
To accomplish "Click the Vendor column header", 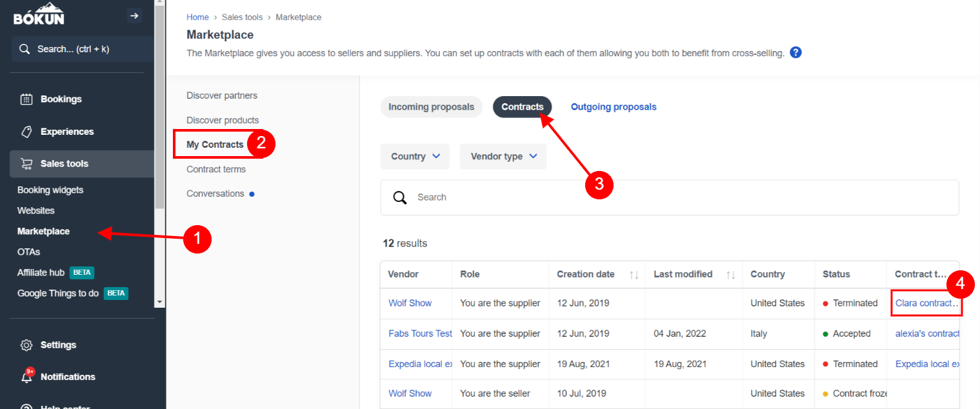I will click(x=403, y=274).
